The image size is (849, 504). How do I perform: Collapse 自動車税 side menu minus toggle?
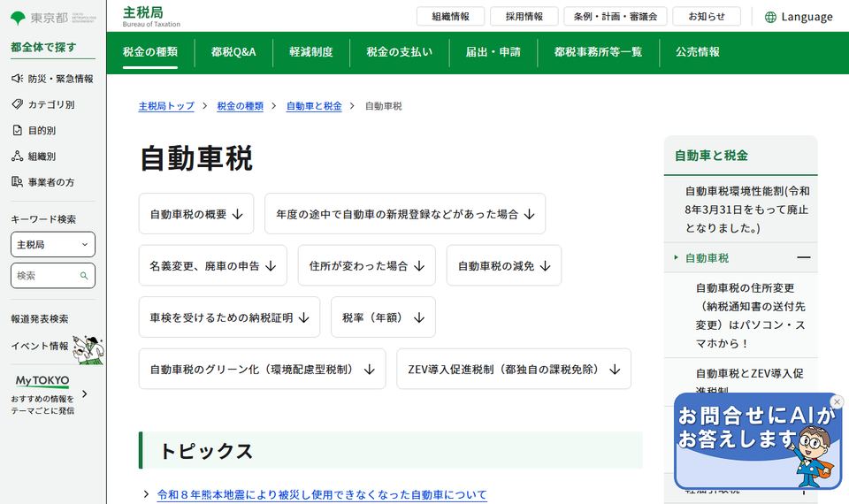point(804,257)
